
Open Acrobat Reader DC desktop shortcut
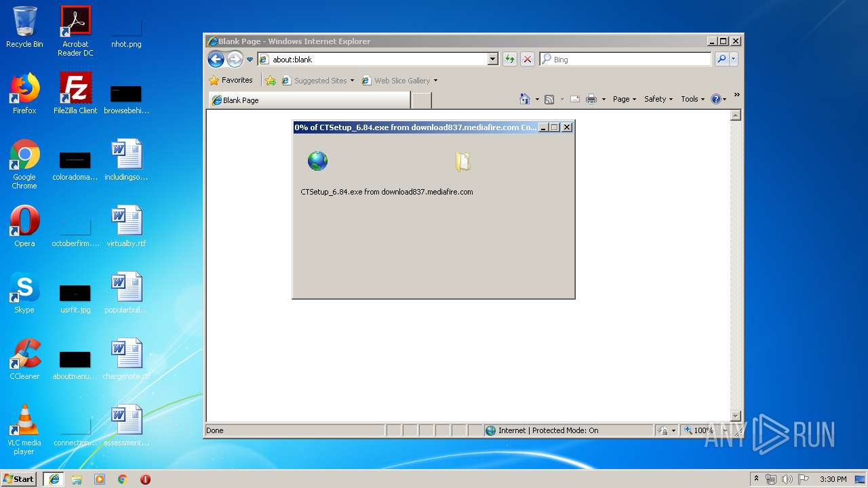75,31
